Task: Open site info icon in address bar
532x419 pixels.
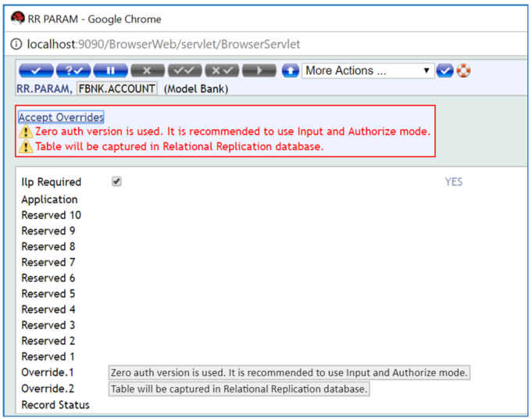Action: pyautogui.click(x=17, y=45)
